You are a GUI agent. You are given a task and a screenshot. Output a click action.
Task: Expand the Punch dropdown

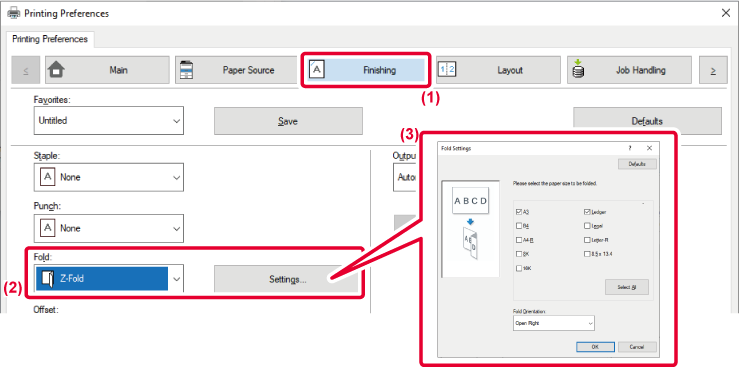coord(109,228)
